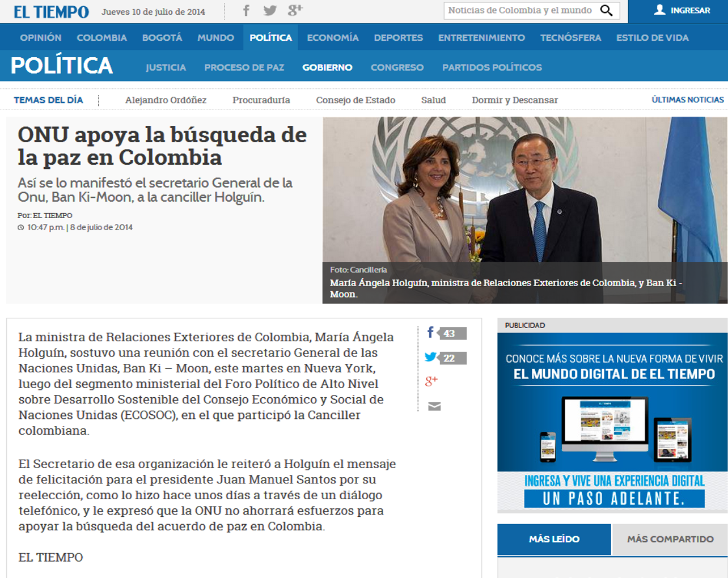The image size is (728, 578).
Task: Open the DEPORTES section
Action: [x=399, y=37]
